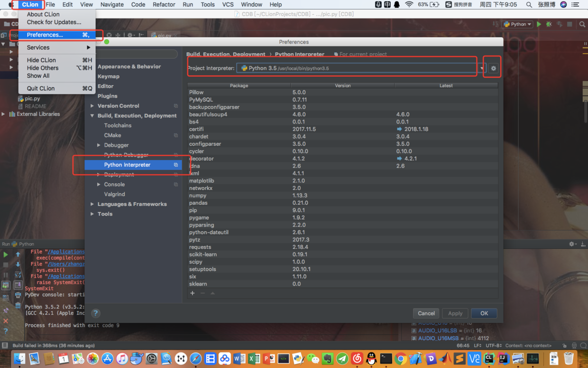Open the VCS menu

(228, 4)
